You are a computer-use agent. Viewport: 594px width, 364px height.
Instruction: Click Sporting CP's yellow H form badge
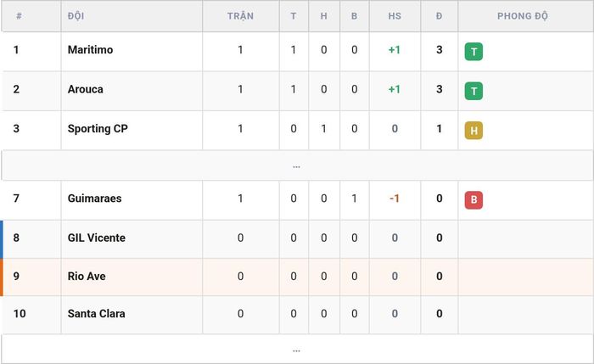coord(474,131)
